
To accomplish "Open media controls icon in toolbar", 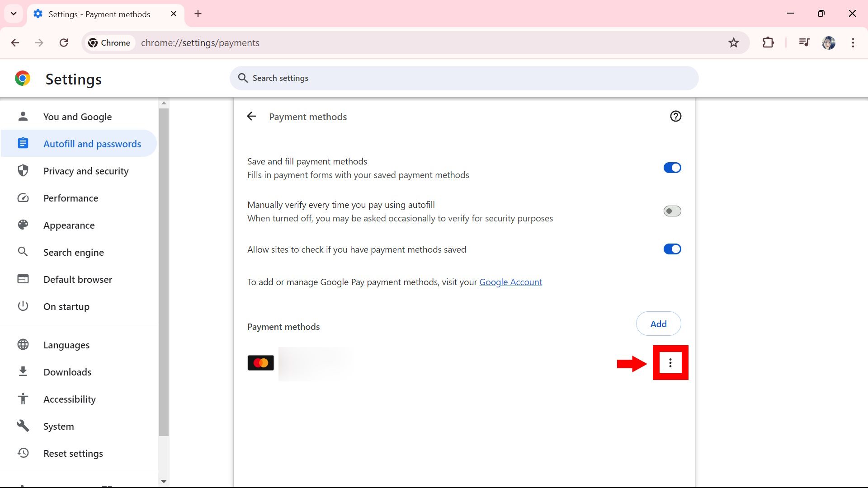I will tap(804, 43).
